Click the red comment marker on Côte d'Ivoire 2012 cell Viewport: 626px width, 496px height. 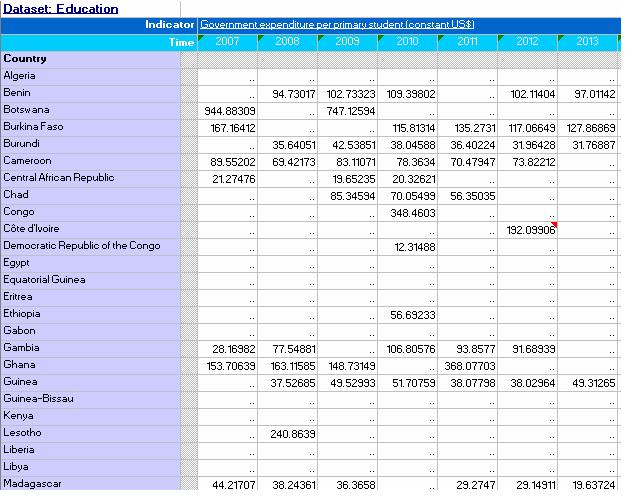(x=554, y=224)
